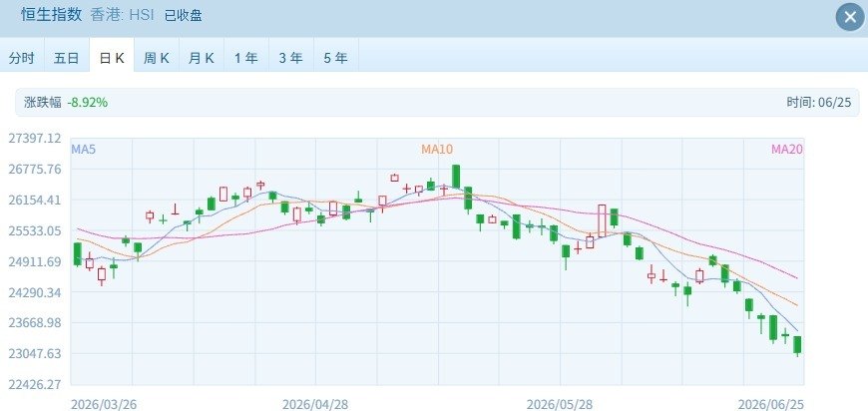
Task: Click the 23047.63 axis value
Action: click(34, 353)
